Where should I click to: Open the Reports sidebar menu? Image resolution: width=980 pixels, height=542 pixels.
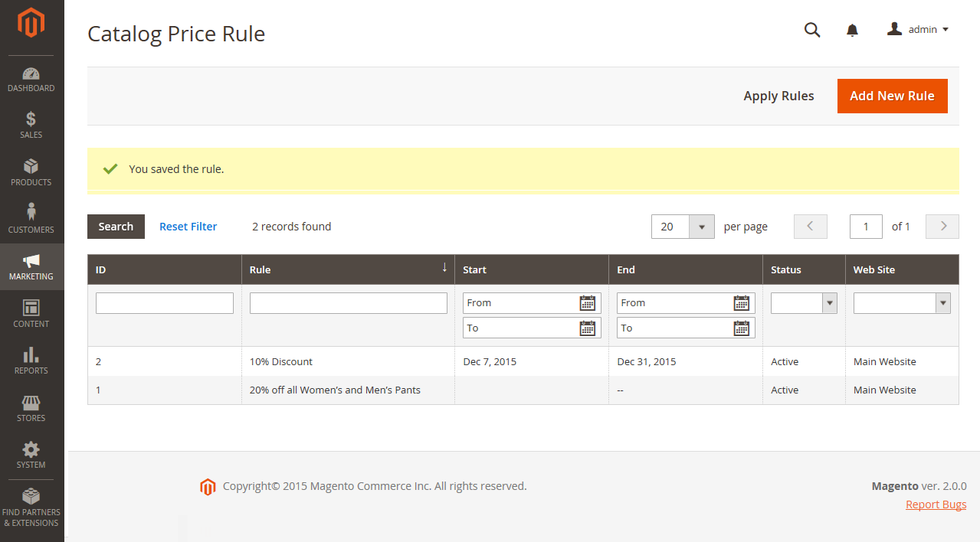click(x=31, y=361)
